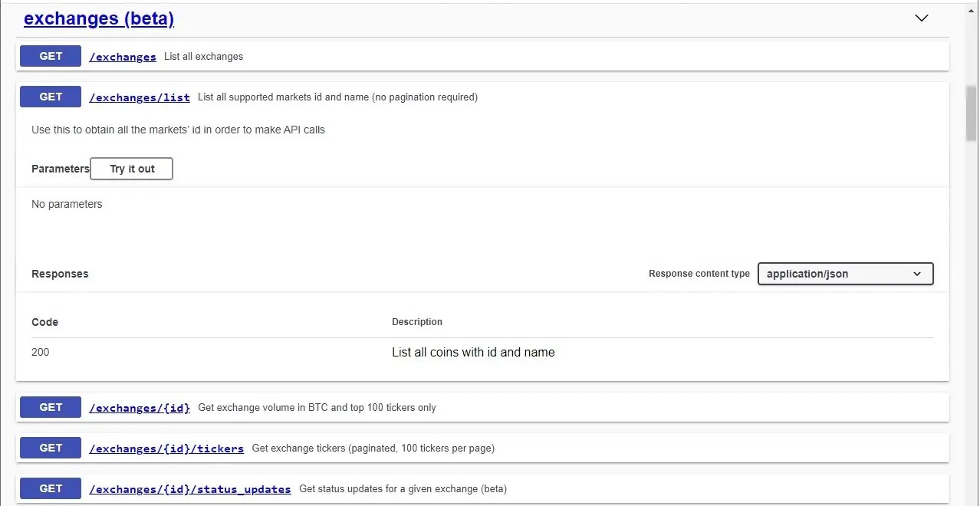Click the 'List all exchanges' summary text

click(204, 57)
